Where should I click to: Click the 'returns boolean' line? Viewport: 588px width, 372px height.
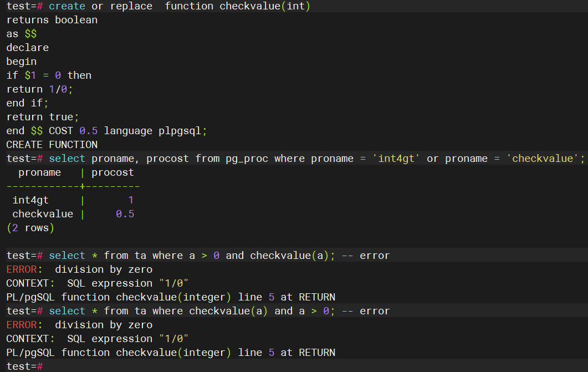pyautogui.click(x=52, y=20)
